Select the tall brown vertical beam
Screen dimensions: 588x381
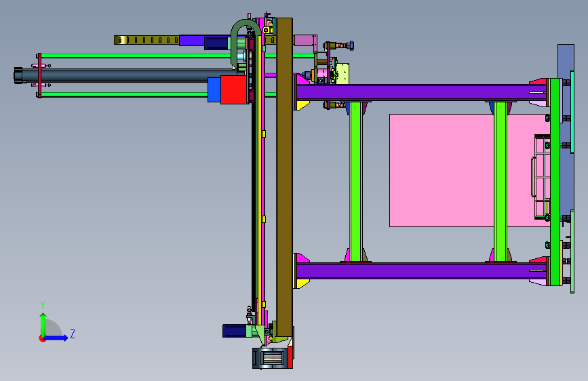point(284,177)
